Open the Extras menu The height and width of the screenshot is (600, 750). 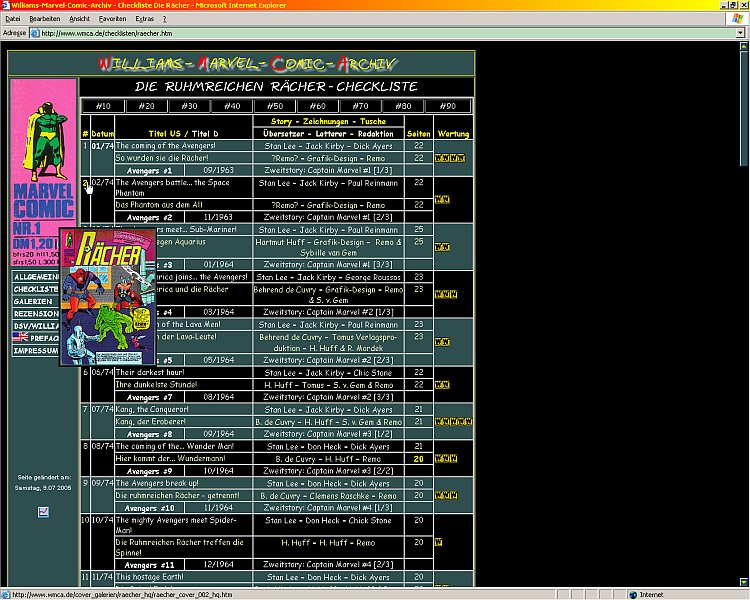pyautogui.click(x=144, y=19)
